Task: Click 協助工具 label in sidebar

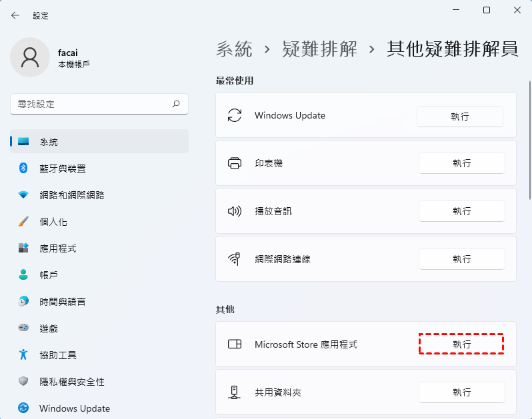Action: pos(58,355)
